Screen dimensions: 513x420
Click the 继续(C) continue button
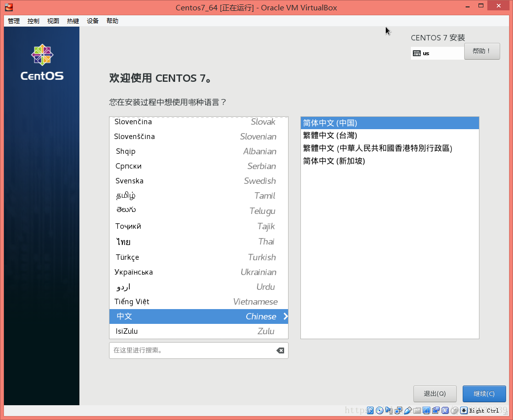[x=484, y=394]
